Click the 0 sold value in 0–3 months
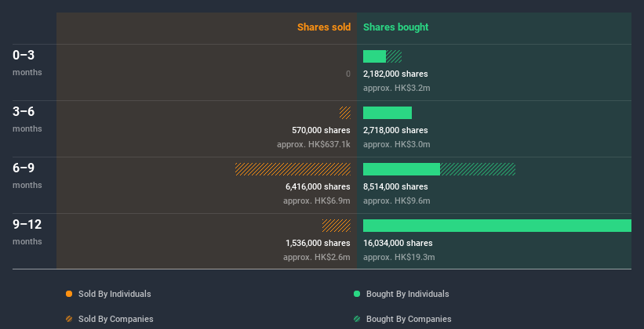The image size is (644, 329). click(x=348, y=74)
